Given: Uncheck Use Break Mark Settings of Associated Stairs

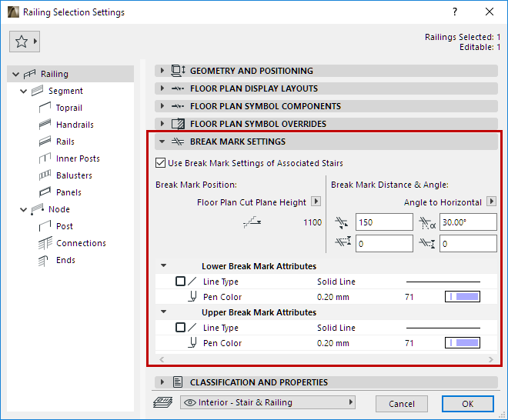Looking at the screenshot, I should tap(160, 162).
